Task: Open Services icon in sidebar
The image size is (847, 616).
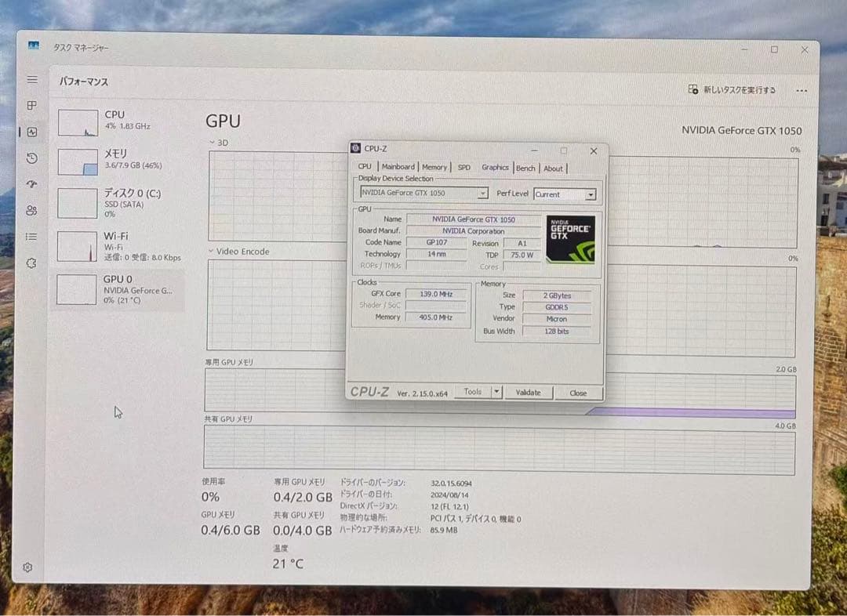Action: pos(32,263)
